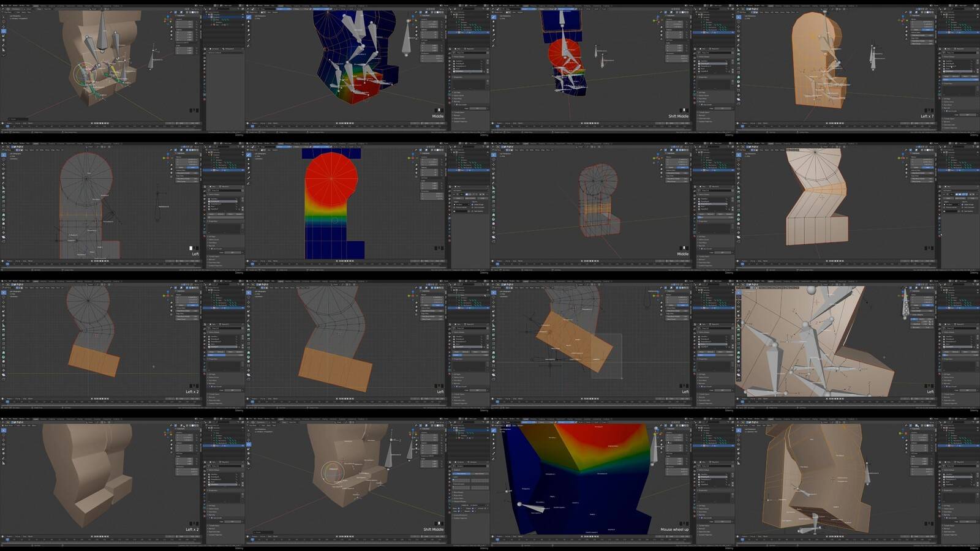Open the wireframe front-view frame with circle and L-shape
The height and width of the screenshot is (551, 980).
123,206
